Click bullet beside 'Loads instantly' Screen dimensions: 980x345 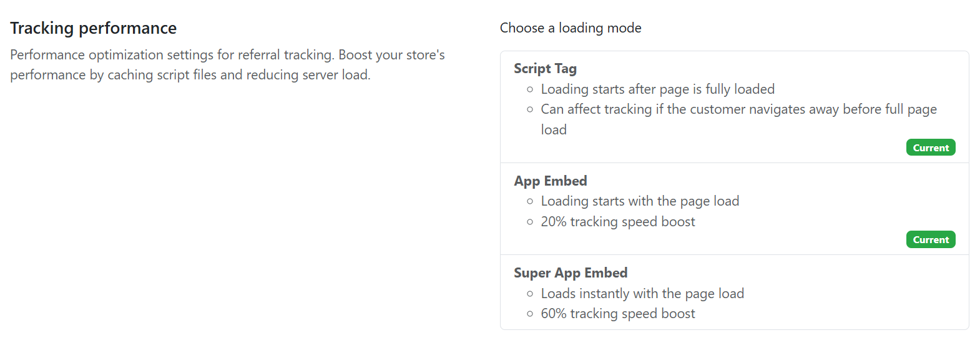click(530, 294)
